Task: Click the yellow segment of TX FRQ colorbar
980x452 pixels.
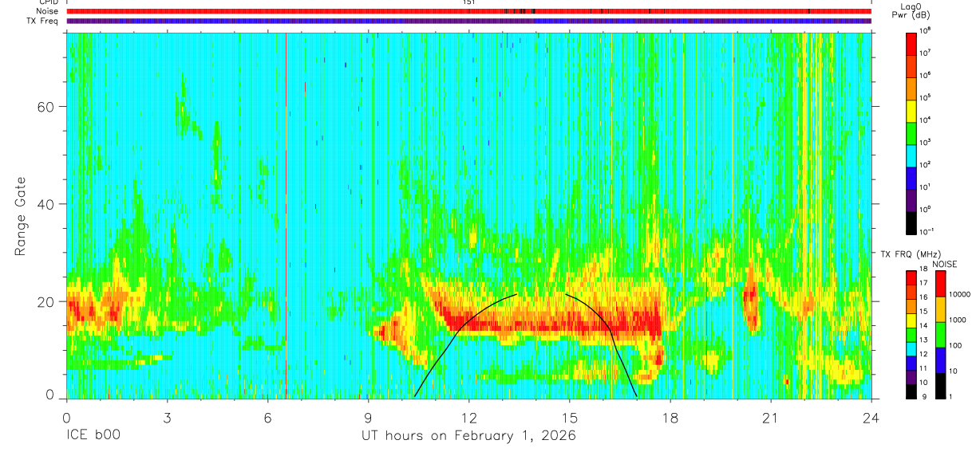Action: click(911, 320)
